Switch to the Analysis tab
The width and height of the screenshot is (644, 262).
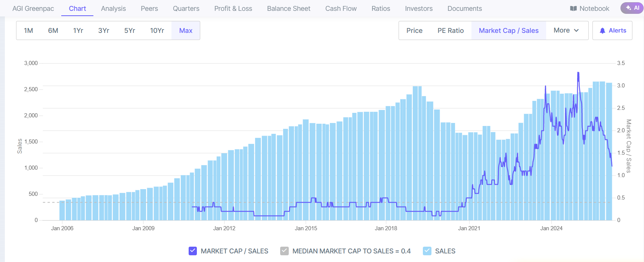113,9
